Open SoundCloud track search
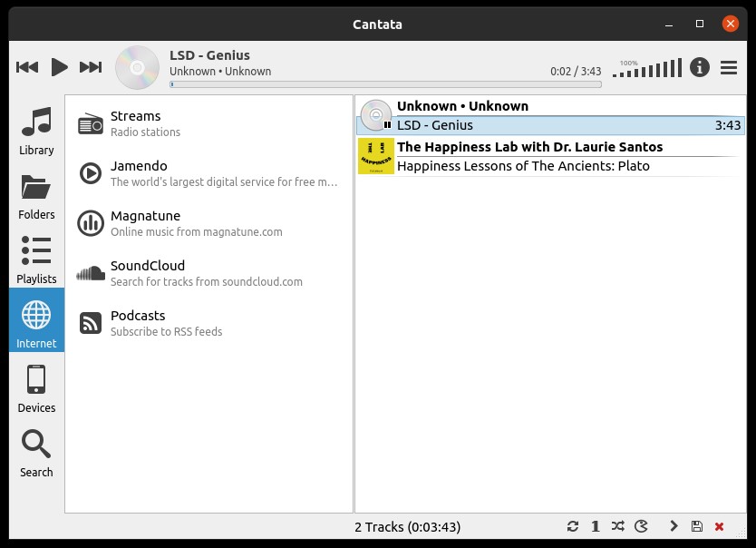Image resolution: width=756 pixels, height=548 pixels. [208, 273]
